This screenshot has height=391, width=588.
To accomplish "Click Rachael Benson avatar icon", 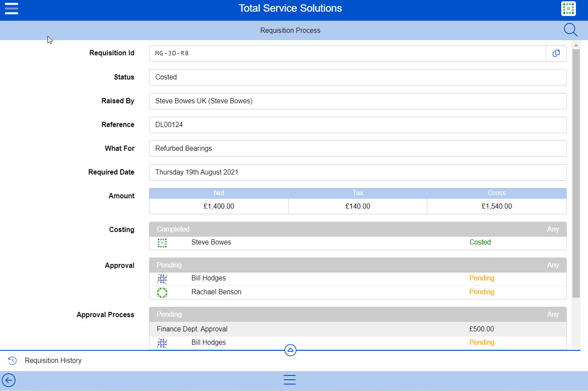I will tap(162, 292).
